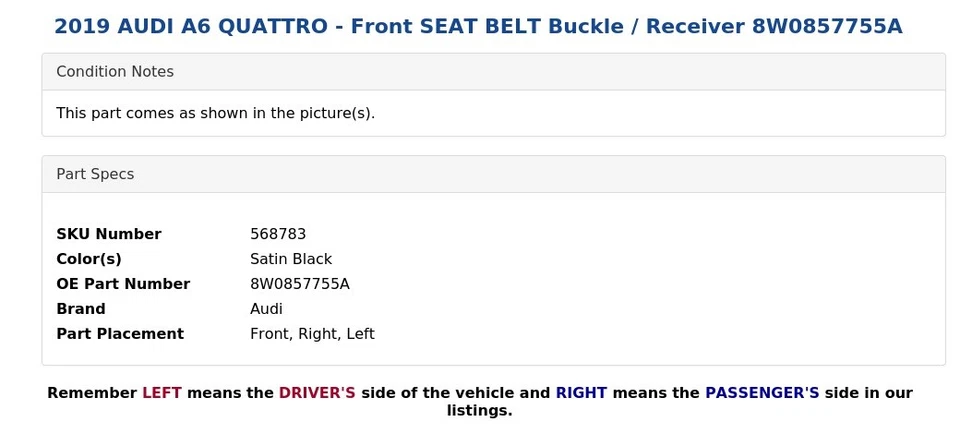Click the 'This part comes as shown' note text
The image size is (960, 434).
coord(215,113)
